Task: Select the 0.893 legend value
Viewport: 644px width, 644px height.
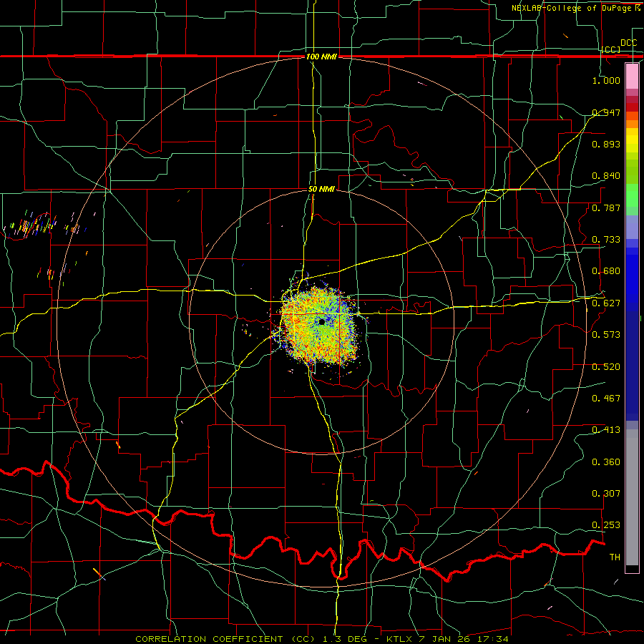Action: click(606, 144)
